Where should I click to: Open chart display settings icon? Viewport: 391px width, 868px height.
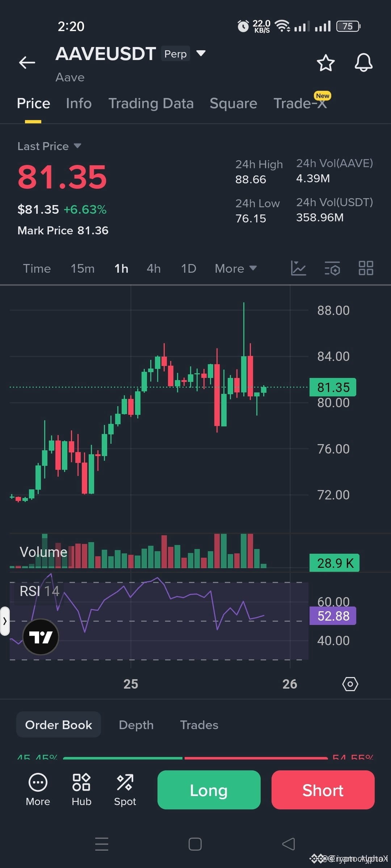tap(332, 268)
